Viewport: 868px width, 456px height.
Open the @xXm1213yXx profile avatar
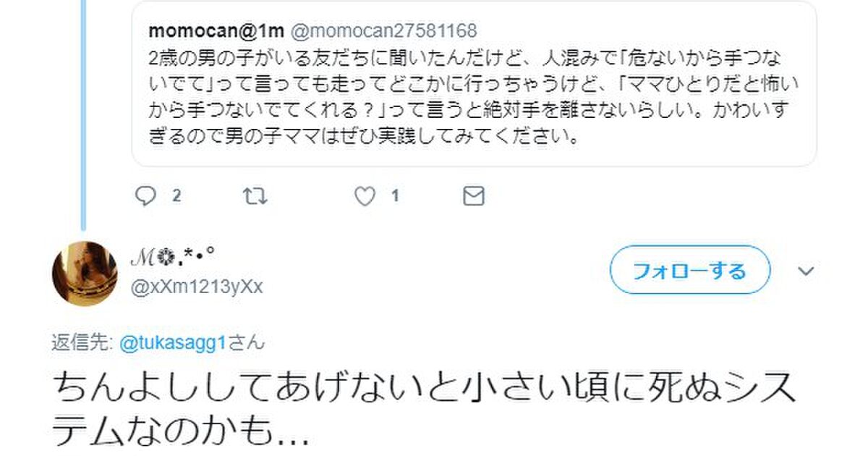tap(85, 274)
